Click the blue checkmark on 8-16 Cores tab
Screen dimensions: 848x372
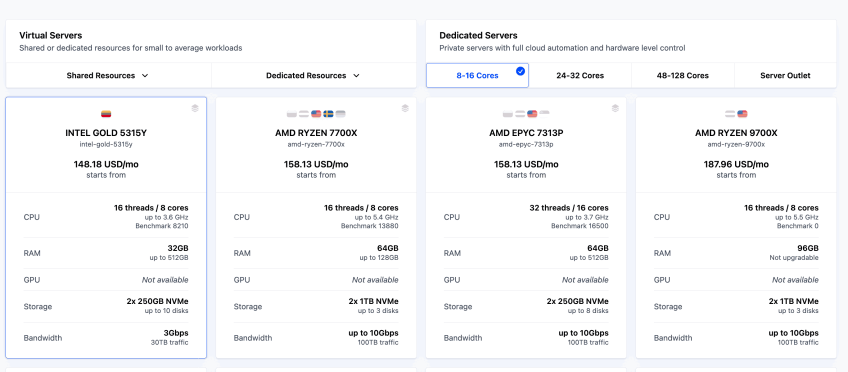520,71
